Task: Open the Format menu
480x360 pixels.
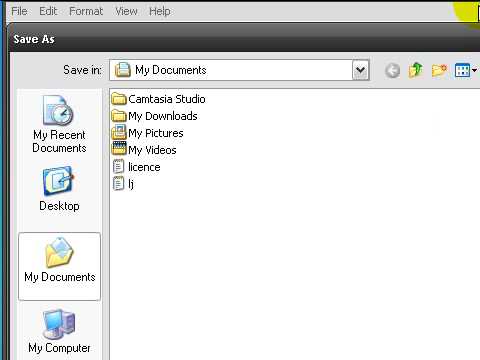Action: click(86, 11)
